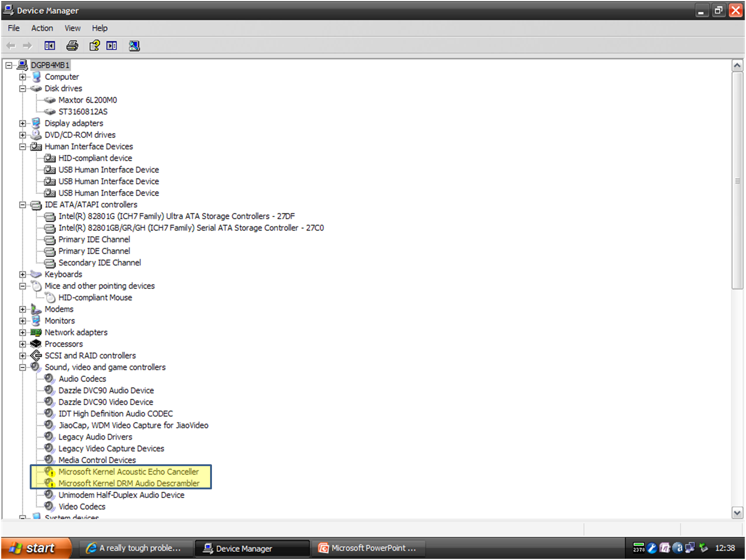Viewport: 746px width, 560px height.
Task: Select Secondary IDE Channel
Action: 99,263
